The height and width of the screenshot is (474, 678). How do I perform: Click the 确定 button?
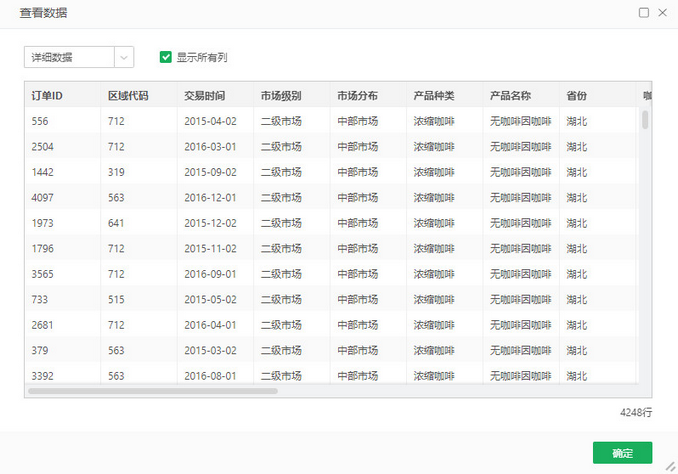[x=622, y=453]
